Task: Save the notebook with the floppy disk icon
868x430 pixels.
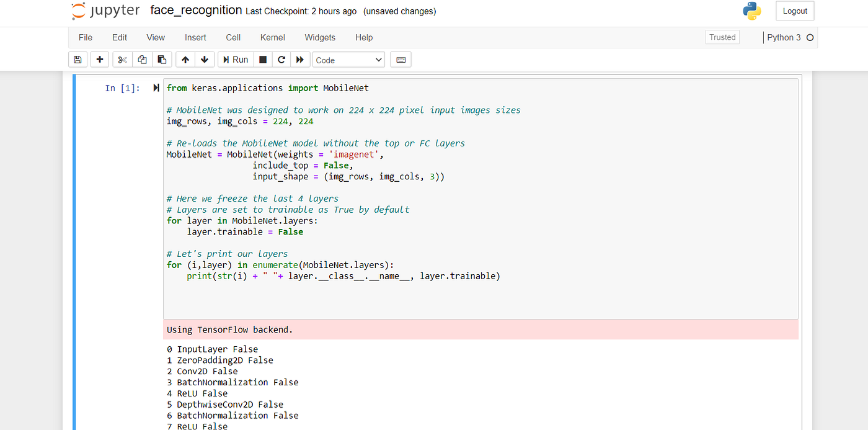Action: tap(77, 60)
